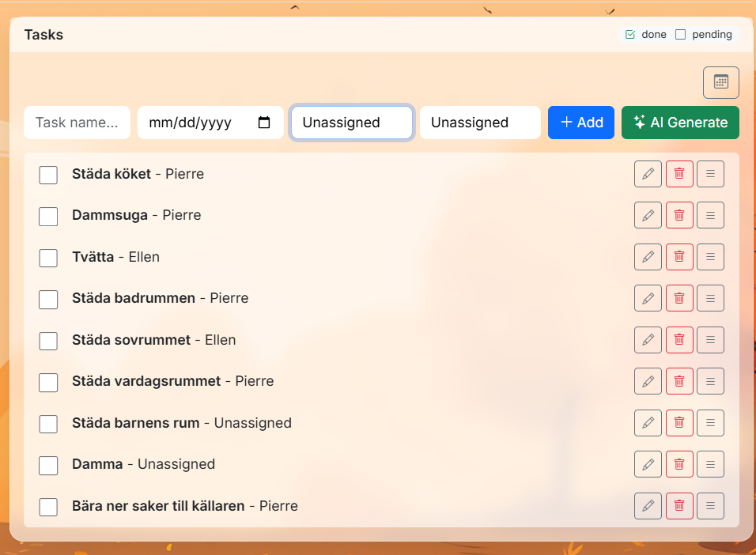Mark Dammsuga as complete
This screenshot has height=555, width=756.
(48, 216)
